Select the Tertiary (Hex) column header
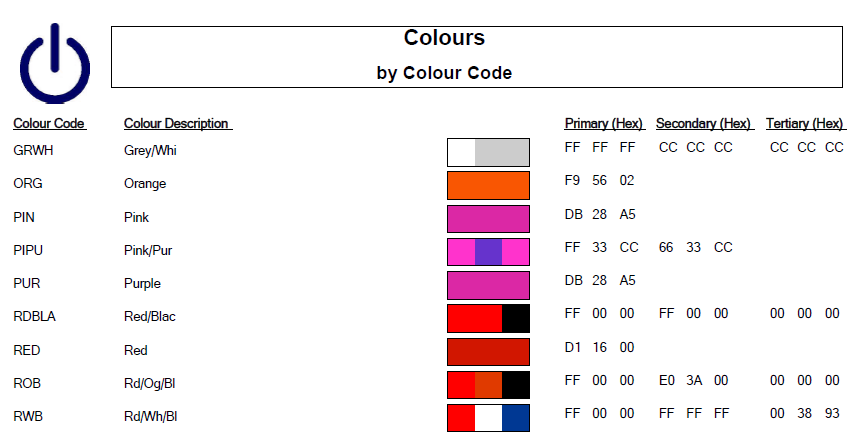The width and height of the screenshot is (856, 433). (x=805, y=124)
